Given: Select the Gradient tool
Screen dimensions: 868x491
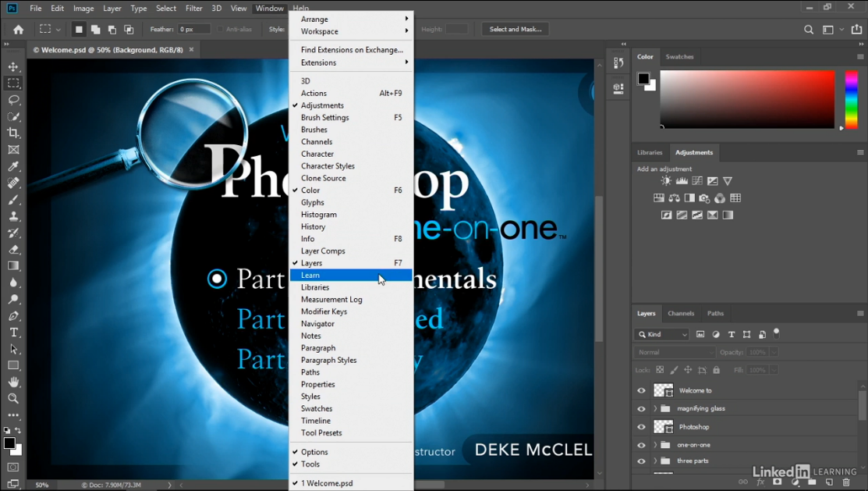Looking at the screenshot, I should pyautogui.click(x=13, y=266).
